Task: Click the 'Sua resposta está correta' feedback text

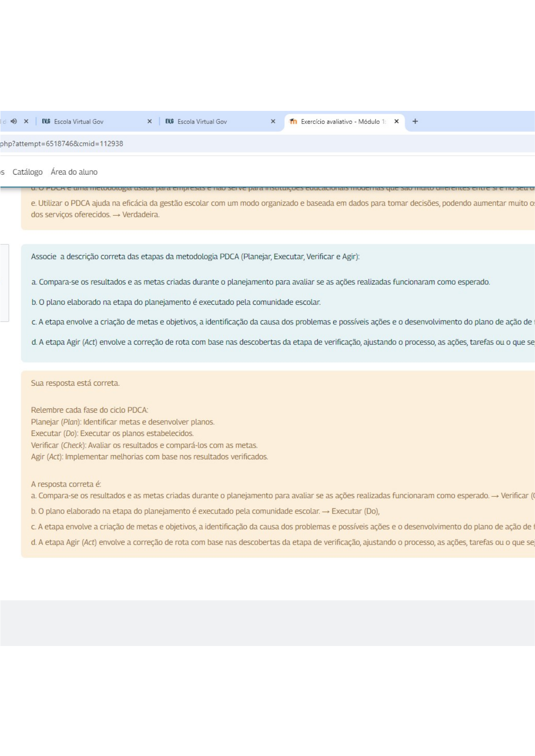Action: point(75,383)
